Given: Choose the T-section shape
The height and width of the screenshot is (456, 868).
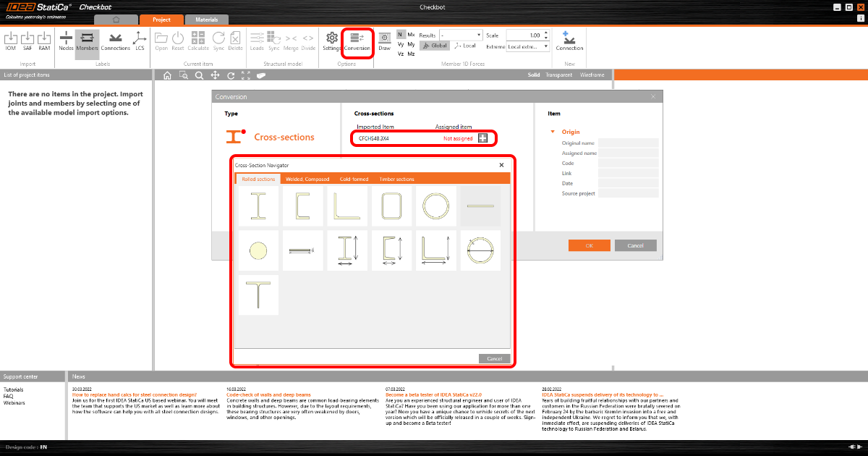Looking at the screenshot, I should coord(258,295).
